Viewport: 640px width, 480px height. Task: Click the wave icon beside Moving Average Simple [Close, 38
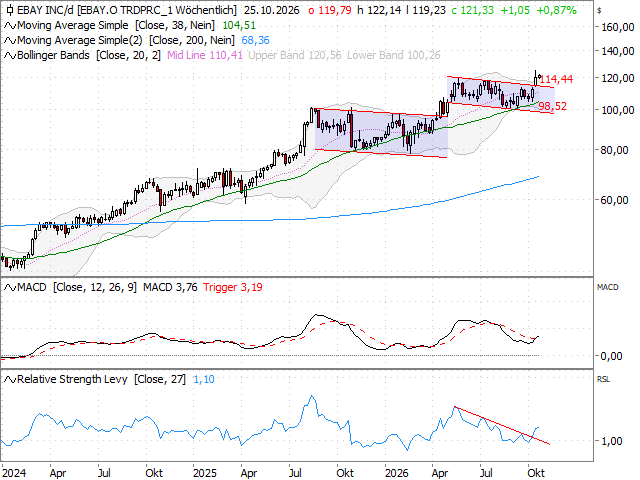[10, 26]
